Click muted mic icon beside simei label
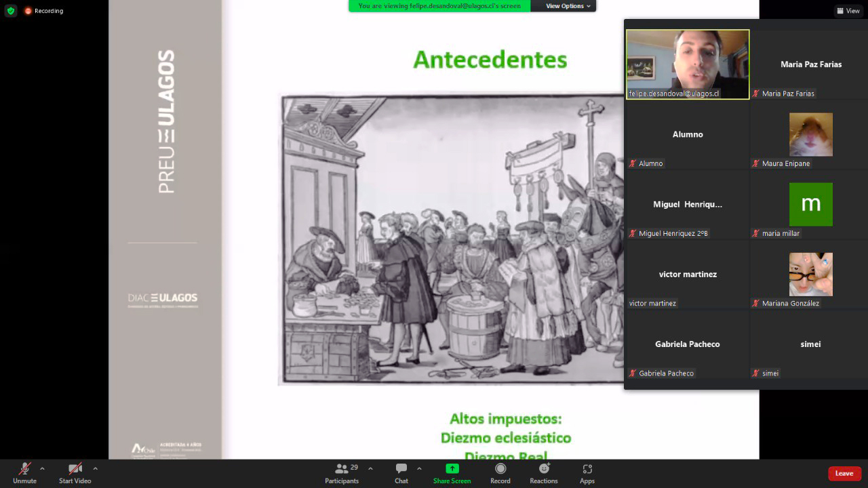868x488 pixels. click(756, 373)
